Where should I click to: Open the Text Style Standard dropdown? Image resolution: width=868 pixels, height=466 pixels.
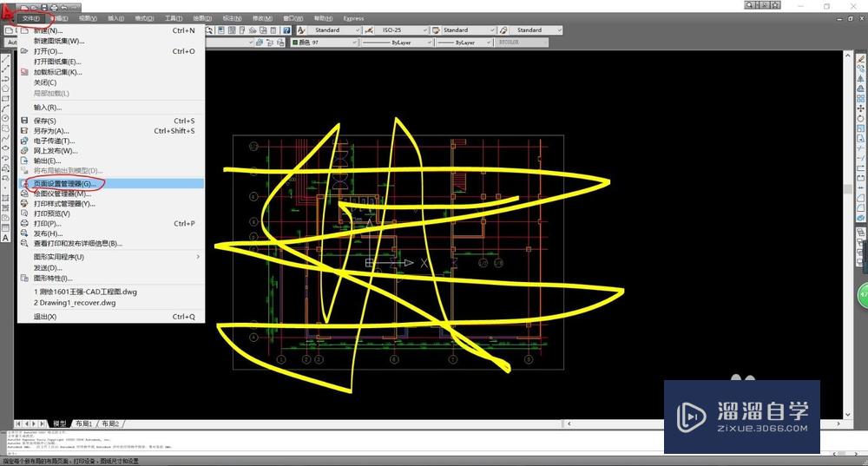[334, 30]
